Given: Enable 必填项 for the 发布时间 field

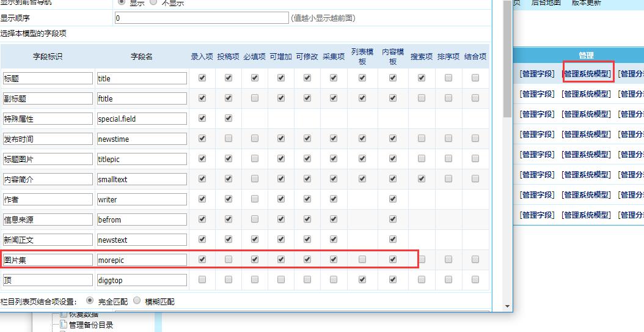Looking at the screenshot, I should click(255, 139).
